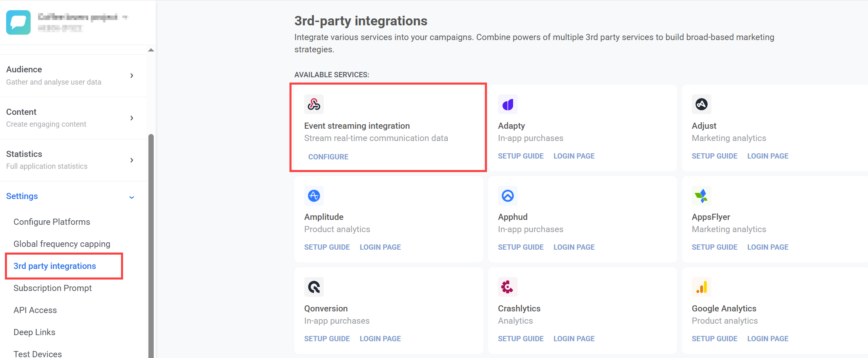The width and height of the screenshot is (868, 358).
Task: Open Test Devices settings
Action: pyautogui.click(x=38, y=354)
